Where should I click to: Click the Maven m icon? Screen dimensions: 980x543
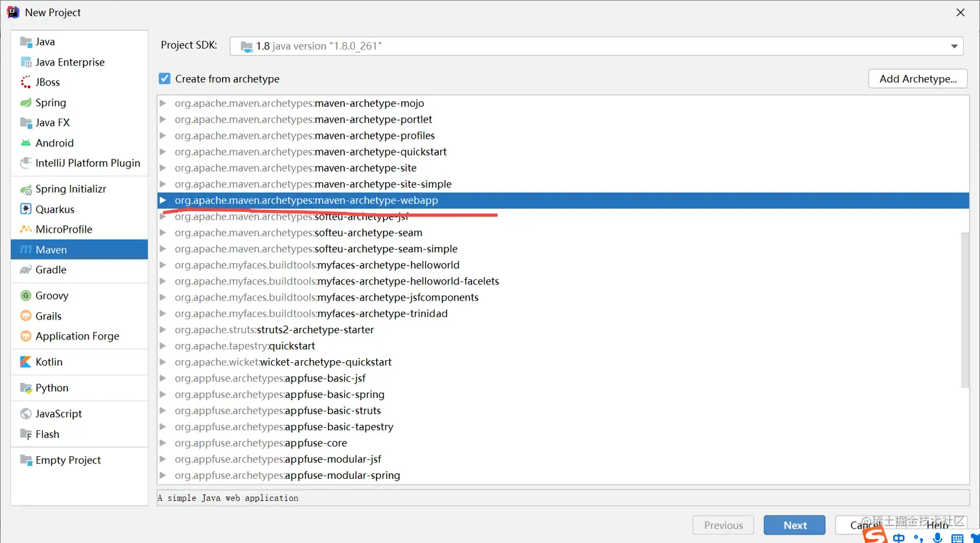(26, 249)
